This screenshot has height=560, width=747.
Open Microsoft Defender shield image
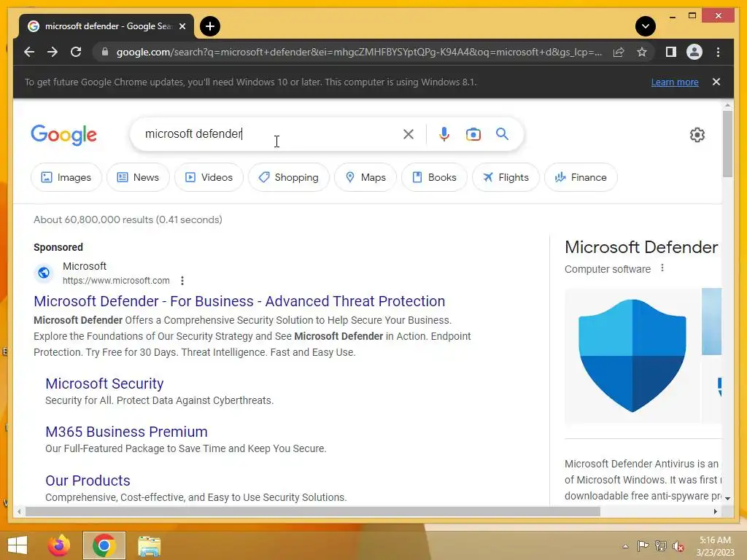[x=632, y=356]
